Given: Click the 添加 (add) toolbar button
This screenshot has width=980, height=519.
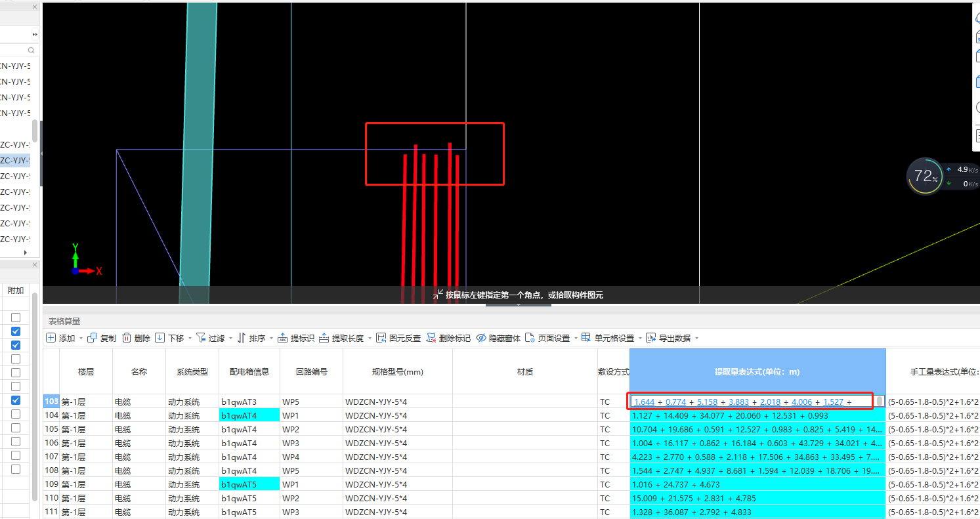Looking at the screenshot, I should pyautogui.click(x=60, y=338).
